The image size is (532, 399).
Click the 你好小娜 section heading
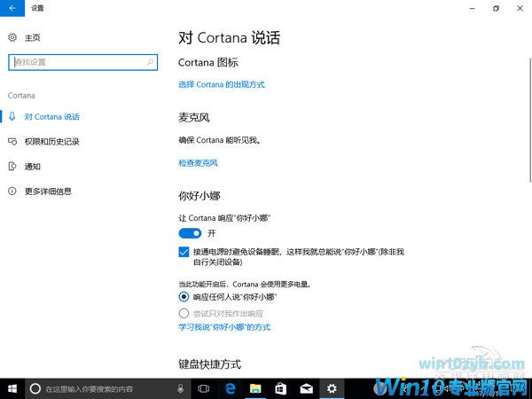(x=199, y=196)
